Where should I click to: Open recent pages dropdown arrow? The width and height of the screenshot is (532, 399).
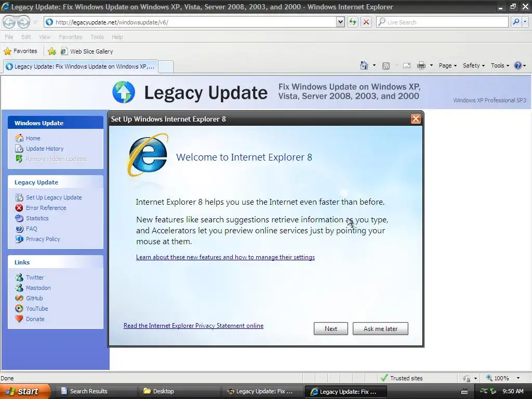click(x=35, y=22)
